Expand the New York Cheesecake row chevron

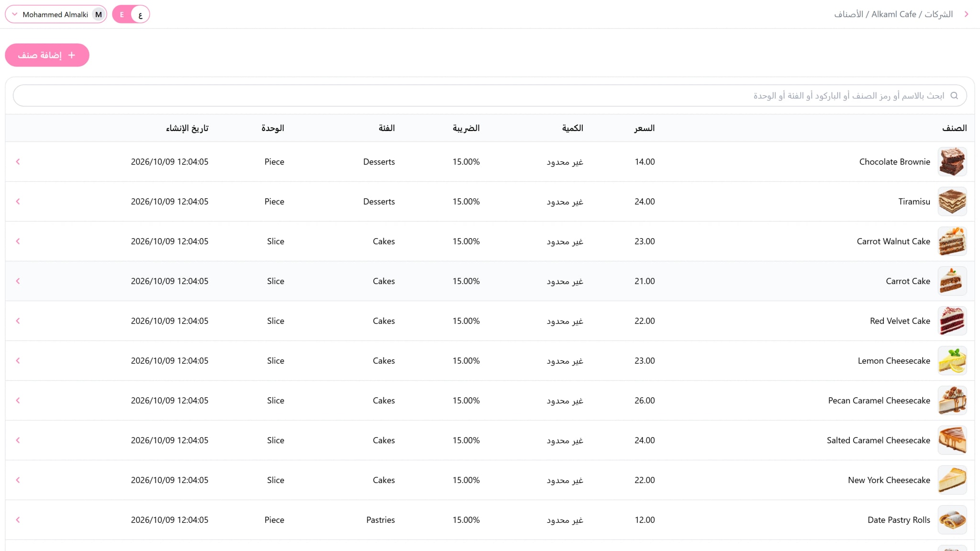(18, 480)
